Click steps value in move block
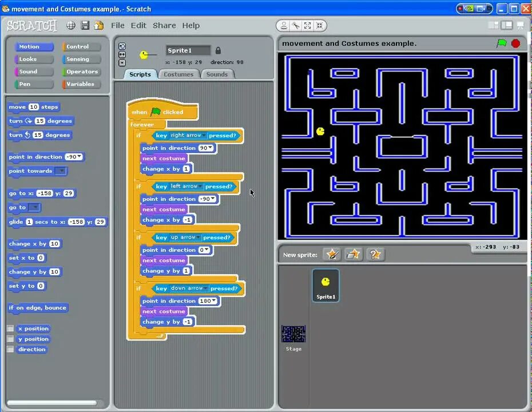The image size is (532, 412). point(33,107)
